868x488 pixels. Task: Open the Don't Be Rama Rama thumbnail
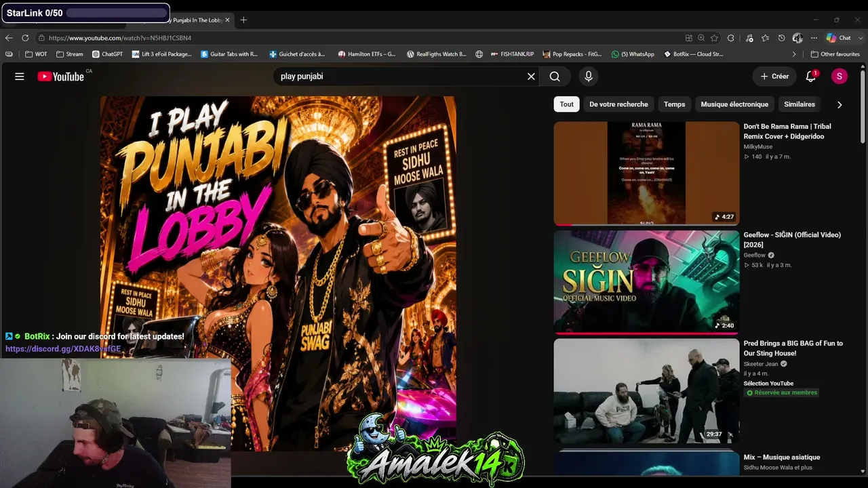[646, 174]
